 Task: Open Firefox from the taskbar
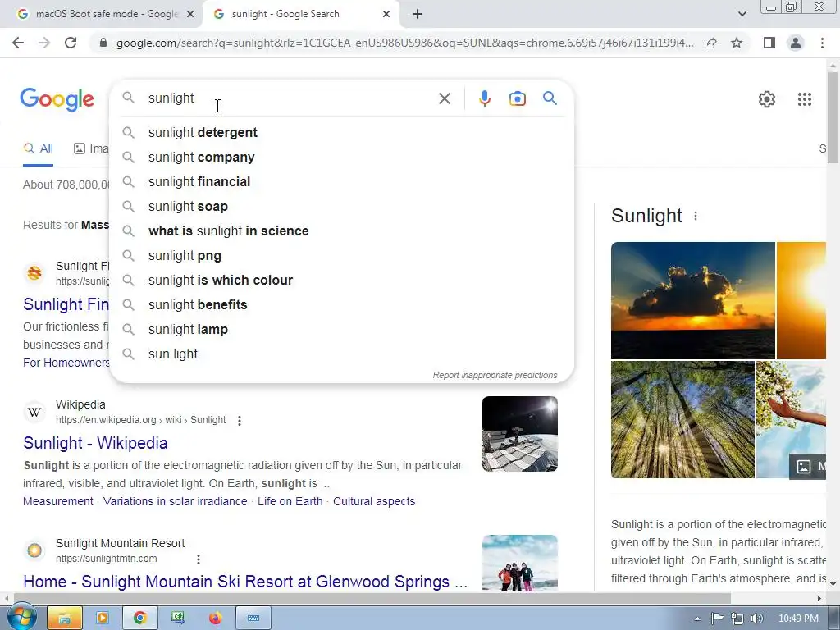click(216, 619)
